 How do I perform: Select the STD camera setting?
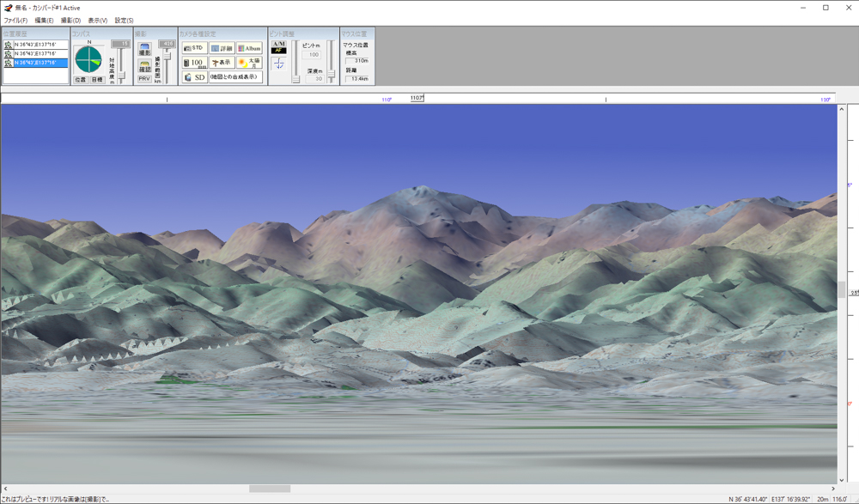(194, 48)
